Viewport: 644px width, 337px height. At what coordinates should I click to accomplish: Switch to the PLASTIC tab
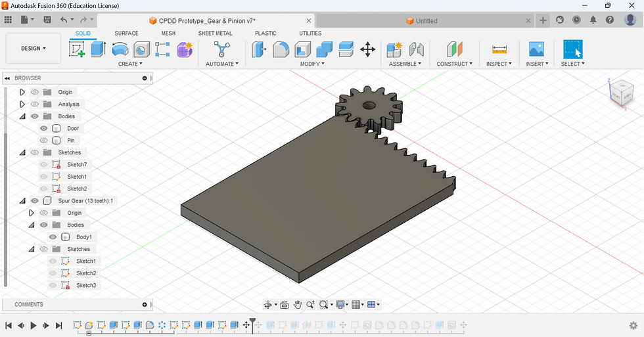[x=265, y=34]
